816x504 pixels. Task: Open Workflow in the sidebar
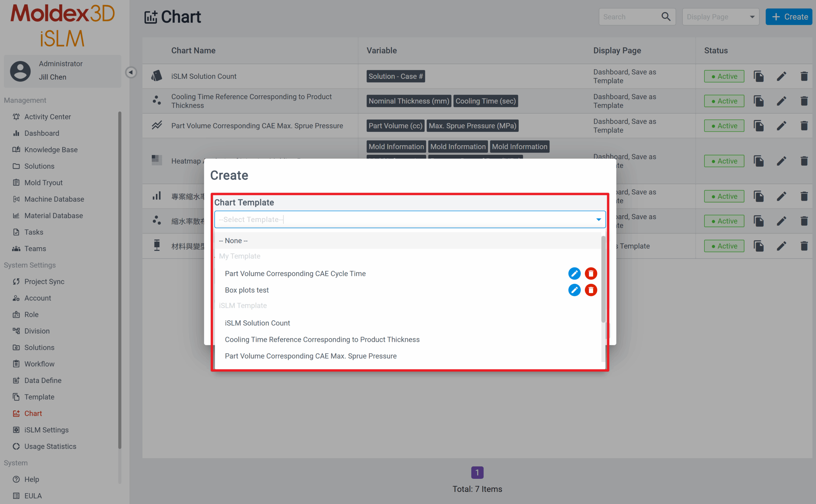tap(39, 364)
